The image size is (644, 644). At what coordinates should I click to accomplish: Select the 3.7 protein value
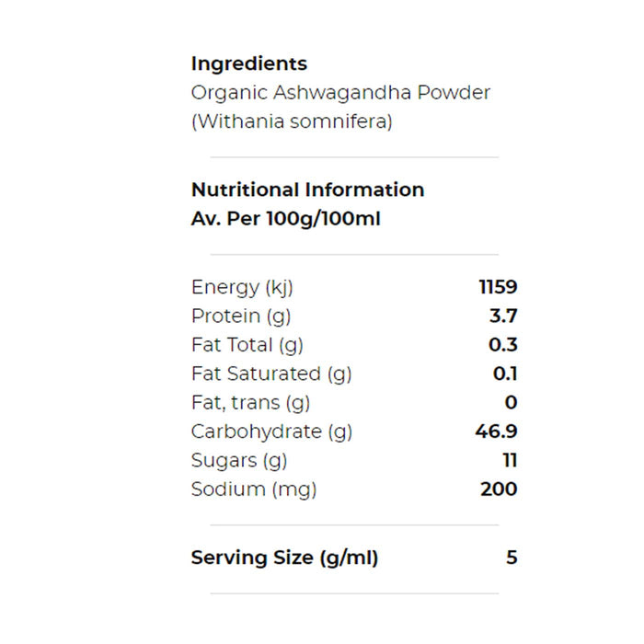click(x=503, y=316)
